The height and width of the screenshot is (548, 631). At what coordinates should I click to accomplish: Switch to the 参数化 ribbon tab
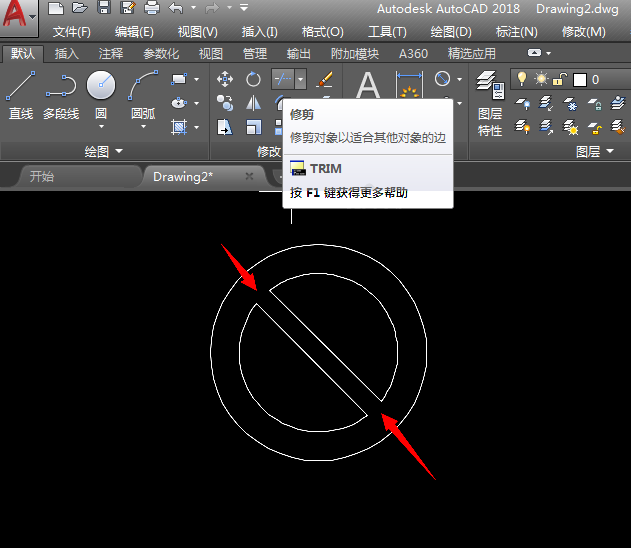click(161, 54)
